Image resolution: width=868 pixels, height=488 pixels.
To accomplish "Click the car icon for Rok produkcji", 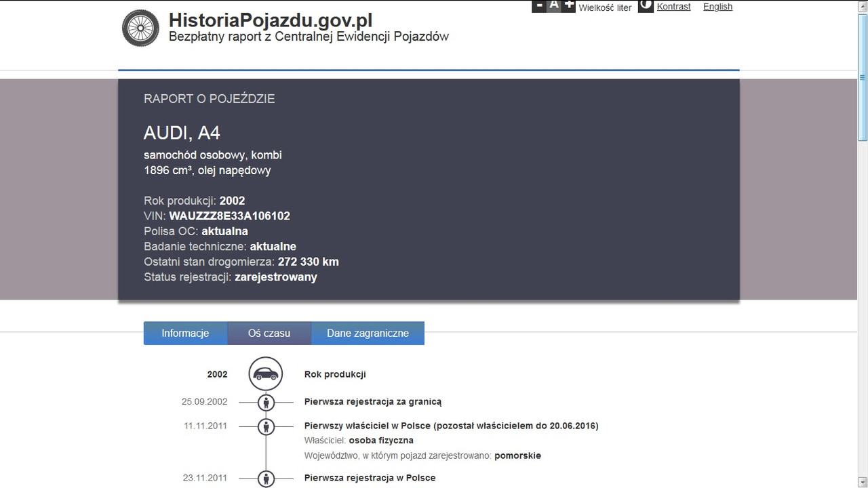I will 266,373.
